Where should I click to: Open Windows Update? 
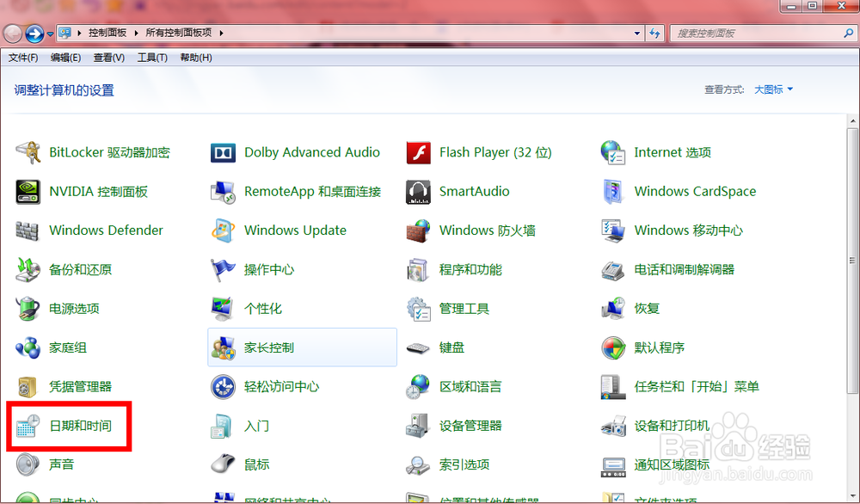pos(295,230)
